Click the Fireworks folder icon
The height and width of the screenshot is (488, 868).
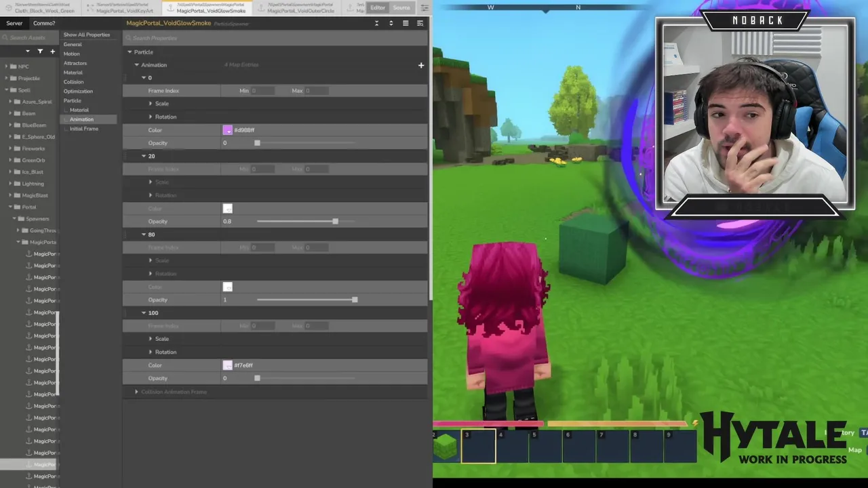pyautogui.click(x=18, y=148)
